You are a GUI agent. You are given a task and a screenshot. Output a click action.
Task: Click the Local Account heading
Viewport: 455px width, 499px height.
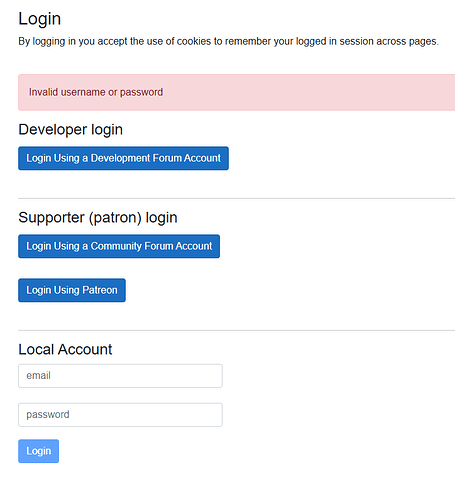click(65, 349)
